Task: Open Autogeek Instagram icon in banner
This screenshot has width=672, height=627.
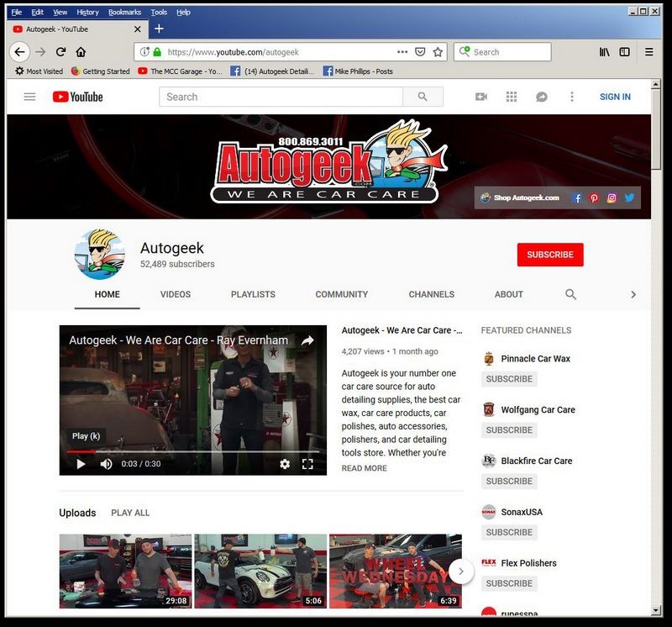Action: point(612,198)
